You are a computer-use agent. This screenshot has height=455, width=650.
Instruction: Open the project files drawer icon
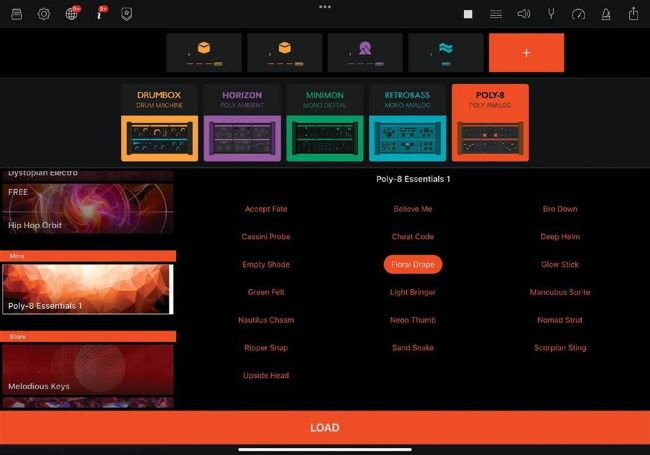coord(16,14)
